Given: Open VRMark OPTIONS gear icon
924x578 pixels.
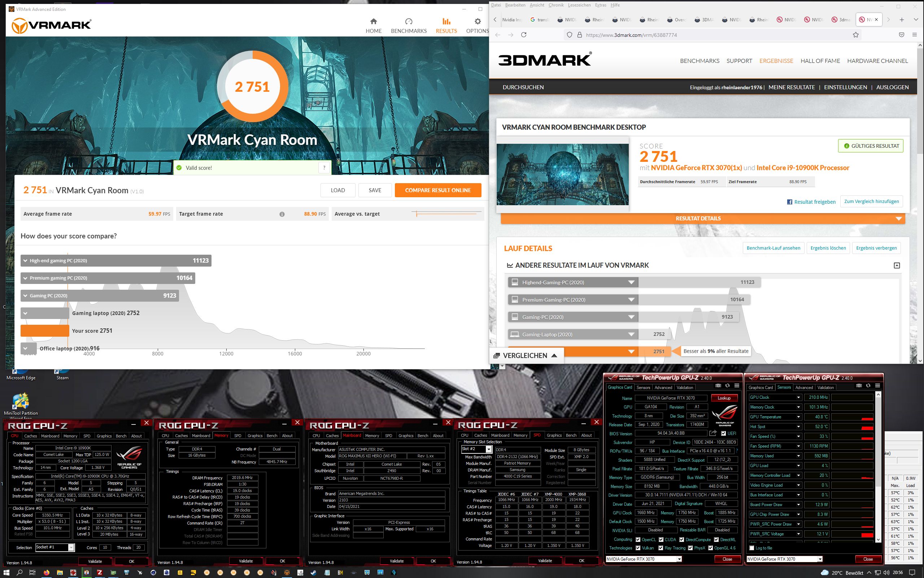Looking at the screenshot, I should point(477,21).
